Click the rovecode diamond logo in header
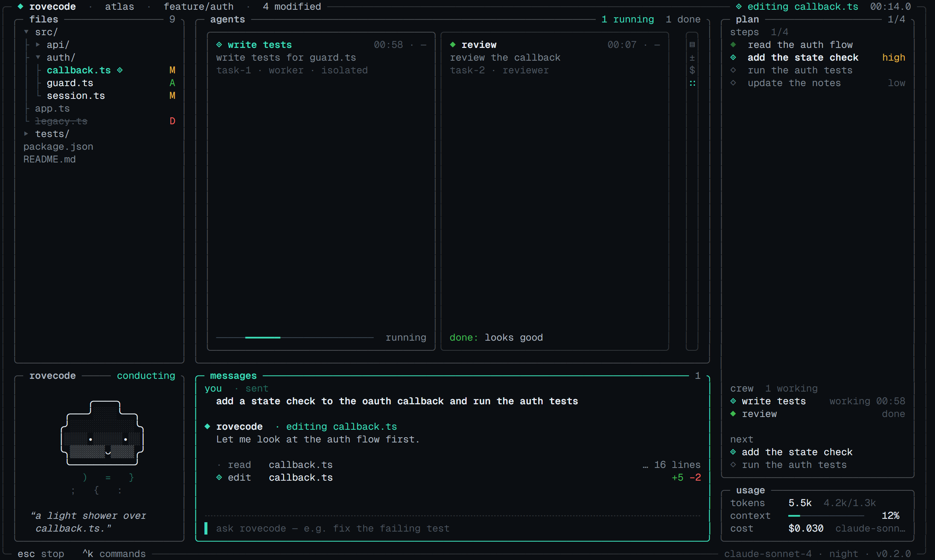This screenshot has width=935, height=560. [x=20, y=6]
